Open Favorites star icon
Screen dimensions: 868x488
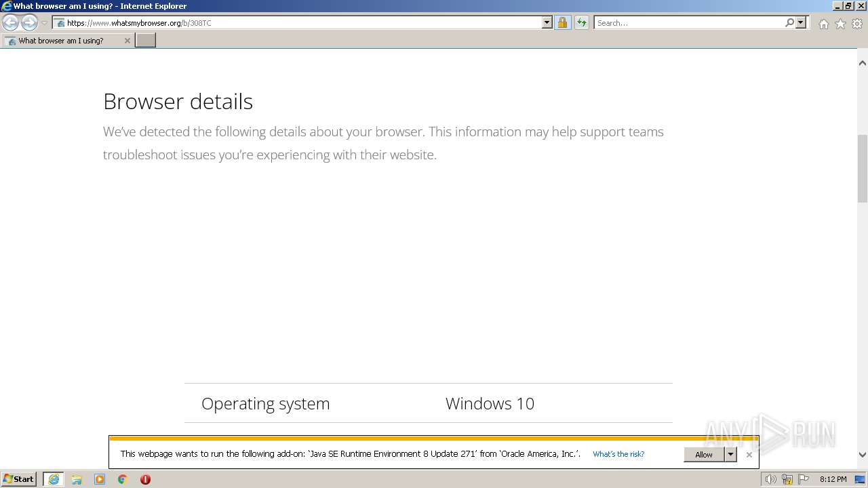click(x=840, y=24)
